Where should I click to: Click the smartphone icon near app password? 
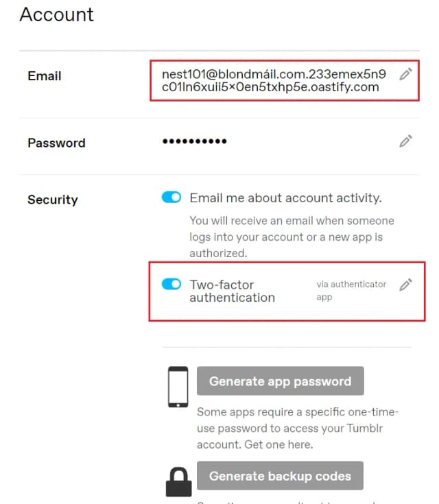(178, 388)
